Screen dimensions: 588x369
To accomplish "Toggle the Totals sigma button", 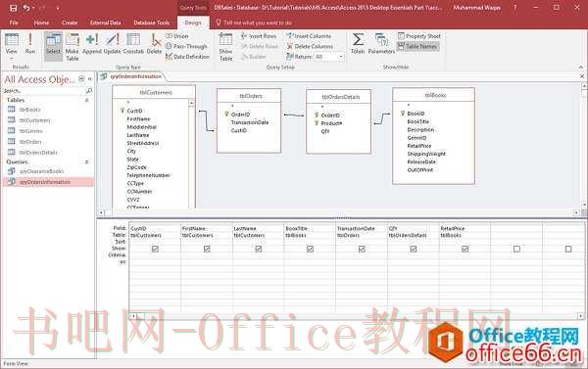I will (x=358, y=44).
